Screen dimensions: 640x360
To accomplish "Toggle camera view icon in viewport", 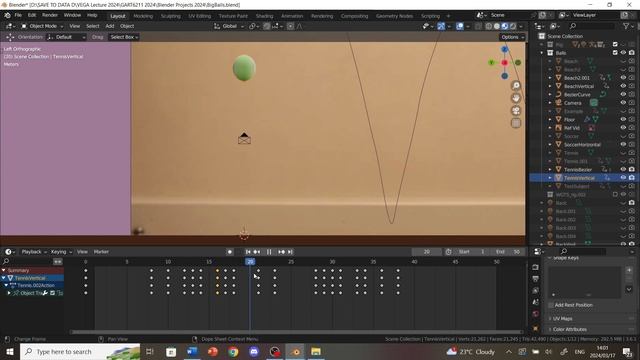I will click(516, 111).
